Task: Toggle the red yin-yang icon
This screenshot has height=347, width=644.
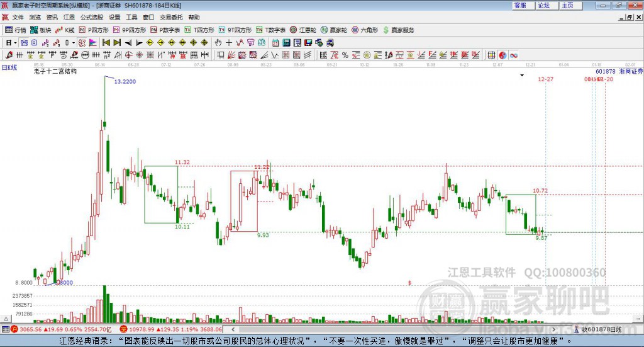Action: click(502, 55)
